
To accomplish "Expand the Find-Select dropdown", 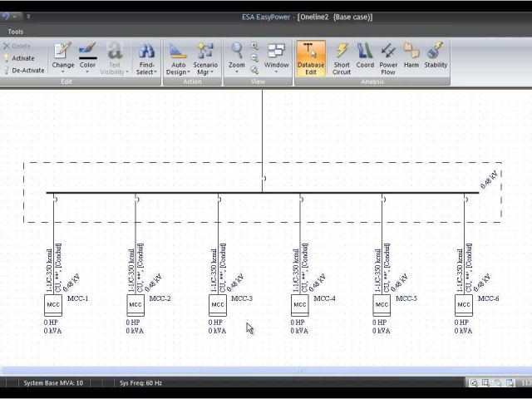I will click(x=146, y=58).
